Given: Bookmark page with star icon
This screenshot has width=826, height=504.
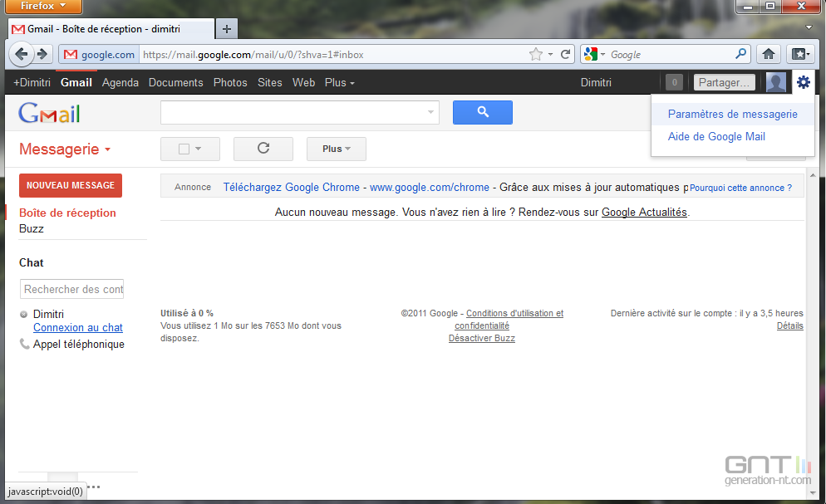Looking at the screenshot, I should (536, 55).
